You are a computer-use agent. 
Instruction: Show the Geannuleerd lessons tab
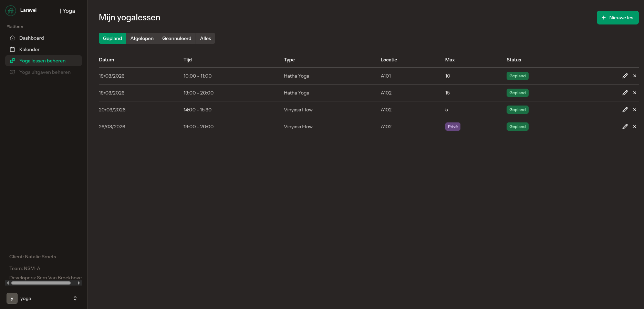[x=177, y=38]
